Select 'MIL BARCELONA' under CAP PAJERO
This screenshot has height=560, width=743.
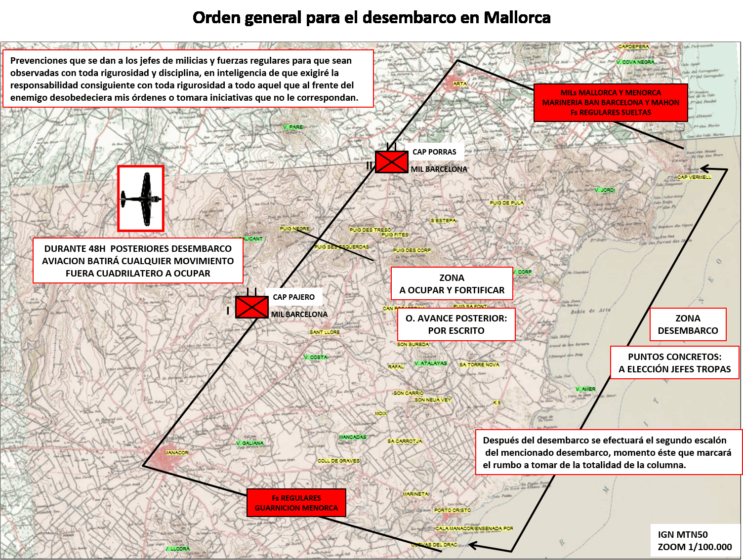pos(299,314)
